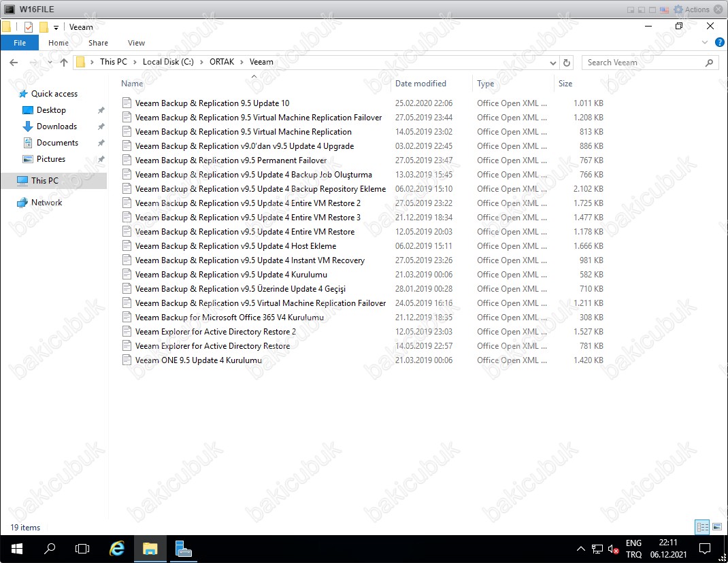Open the File tab
Viewport: 728px width, 563px height.
(20, 43)
